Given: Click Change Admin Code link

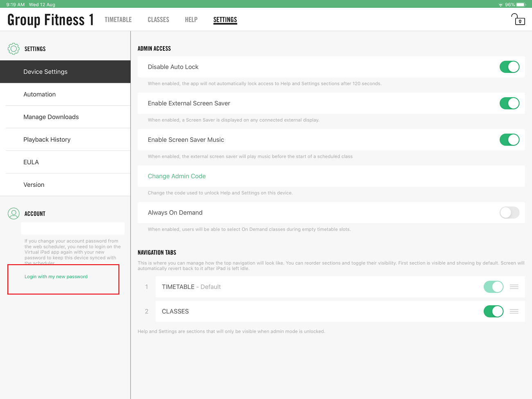Looking at the screenshot, I should tap(177, 176).
